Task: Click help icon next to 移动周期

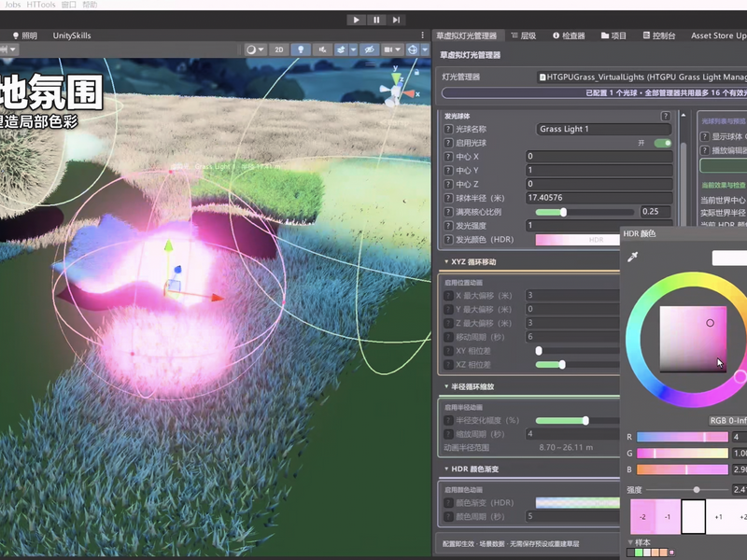Action: tap(448, 337)
